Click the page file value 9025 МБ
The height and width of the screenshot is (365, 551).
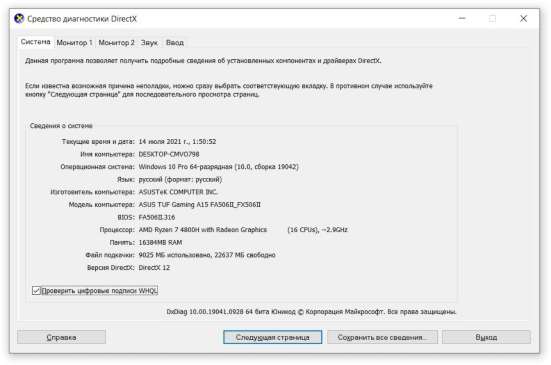[x=207, y=255]
